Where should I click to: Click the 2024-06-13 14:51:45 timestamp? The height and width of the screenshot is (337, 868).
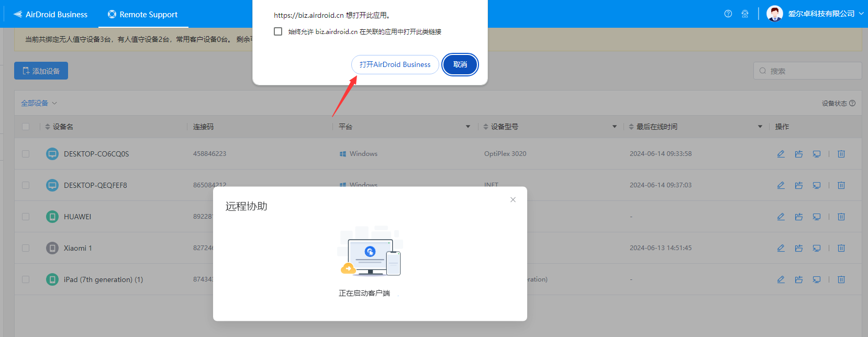tap(661, 248)
